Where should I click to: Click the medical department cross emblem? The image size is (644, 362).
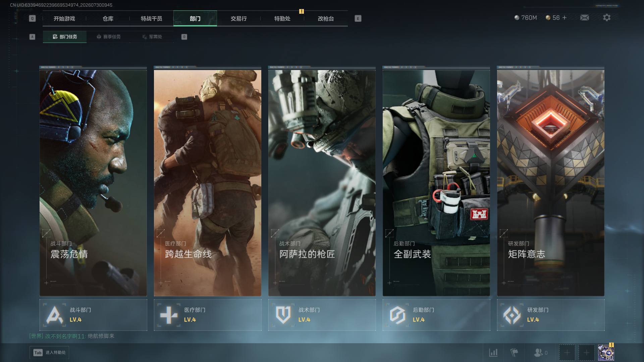click(169, 315)
